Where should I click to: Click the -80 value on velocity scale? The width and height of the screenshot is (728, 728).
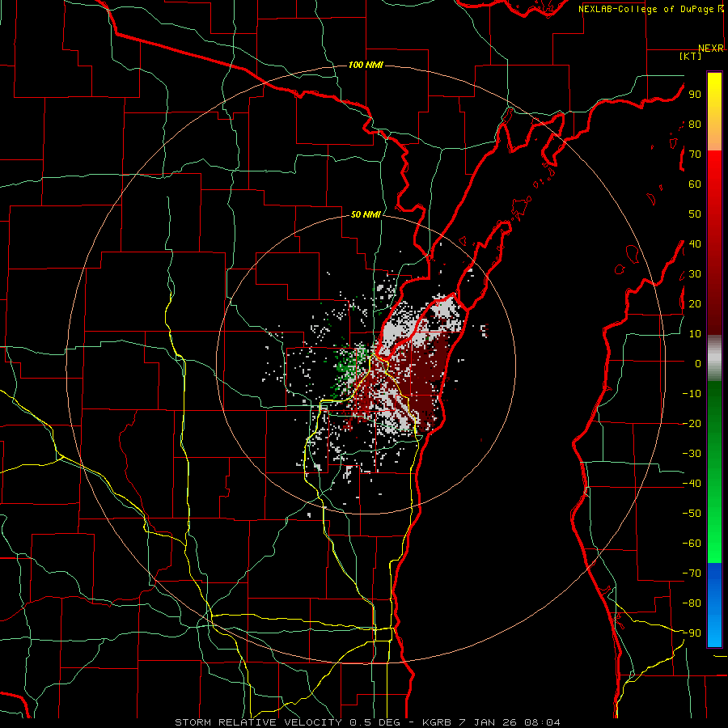tap(692, 603)
